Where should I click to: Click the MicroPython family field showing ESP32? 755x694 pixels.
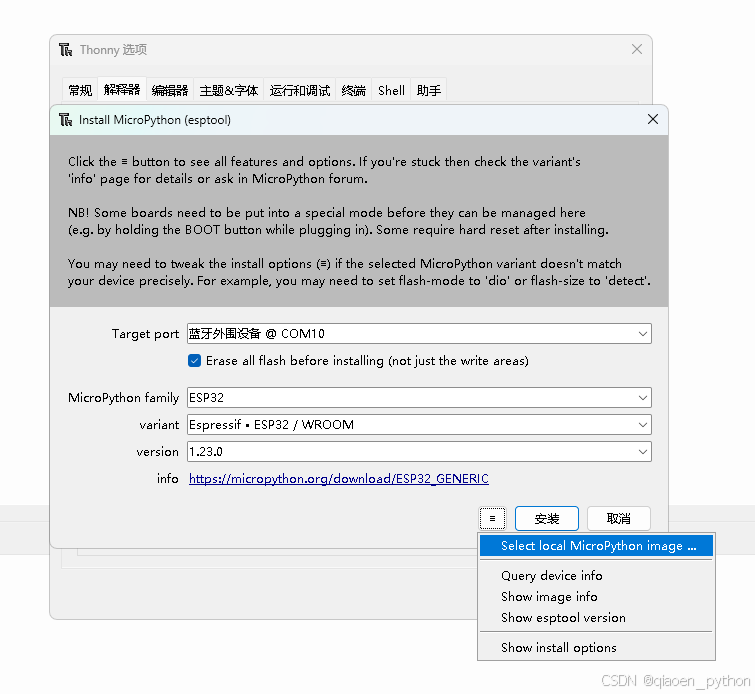point(419,398)
